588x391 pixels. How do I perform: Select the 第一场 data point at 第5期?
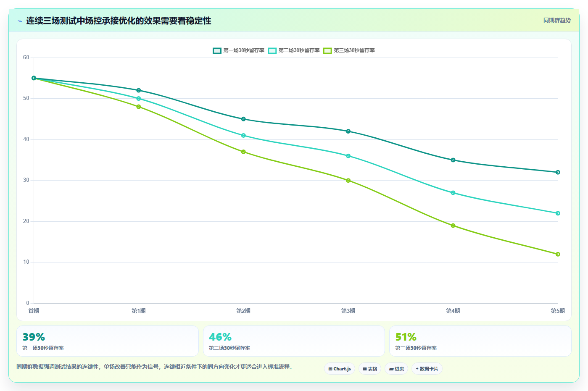(x=558, y=172)
